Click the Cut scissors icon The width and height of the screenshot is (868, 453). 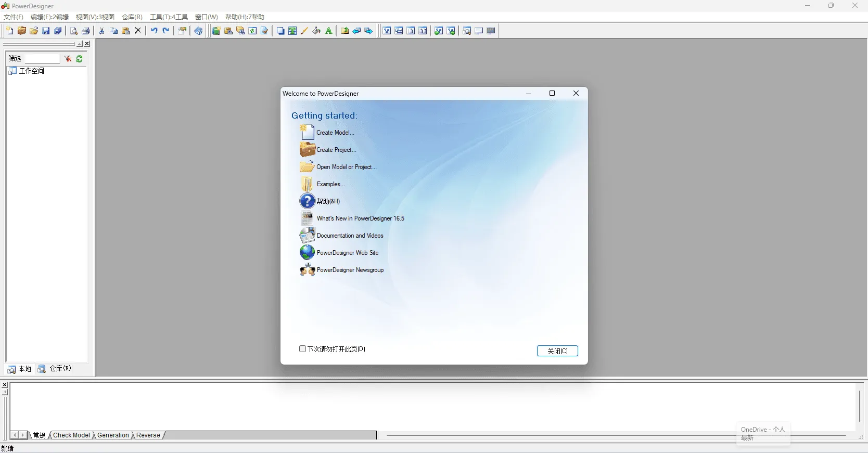pos(102,31)
